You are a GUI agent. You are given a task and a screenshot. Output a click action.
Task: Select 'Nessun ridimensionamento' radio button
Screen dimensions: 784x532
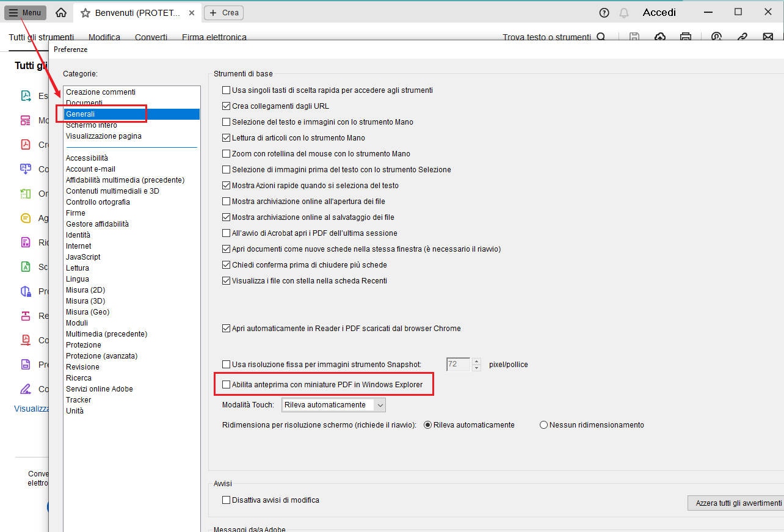pos(543,425)
